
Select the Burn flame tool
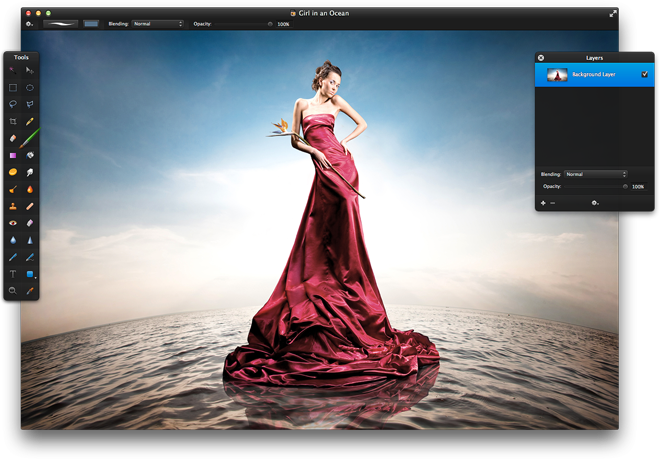tap(29, 189)
